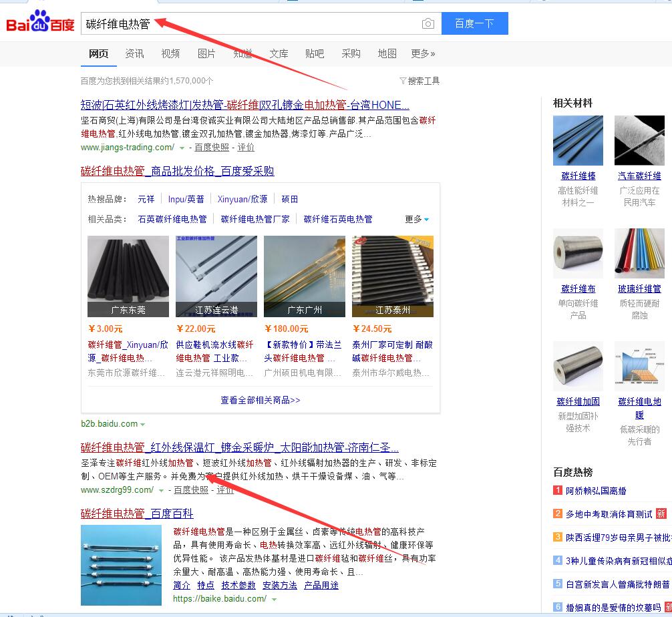Image resolution: width=672 pixels, height=617 pixels.
Task: Open 泰州厂家可定制 product title
Action: (393, 351)
